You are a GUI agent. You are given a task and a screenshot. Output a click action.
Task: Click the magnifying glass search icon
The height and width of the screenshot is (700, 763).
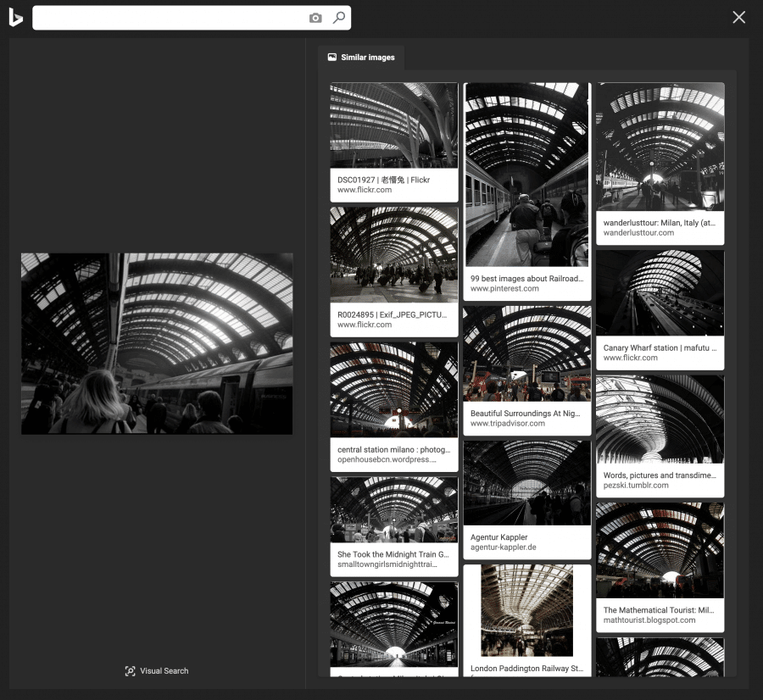[x=338, y=18]
